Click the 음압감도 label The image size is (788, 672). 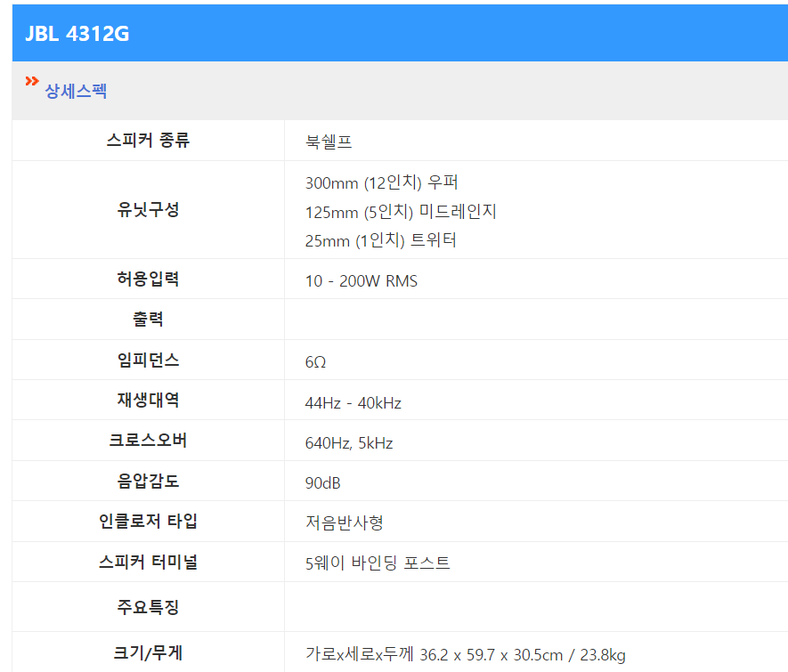pos(149,481)
